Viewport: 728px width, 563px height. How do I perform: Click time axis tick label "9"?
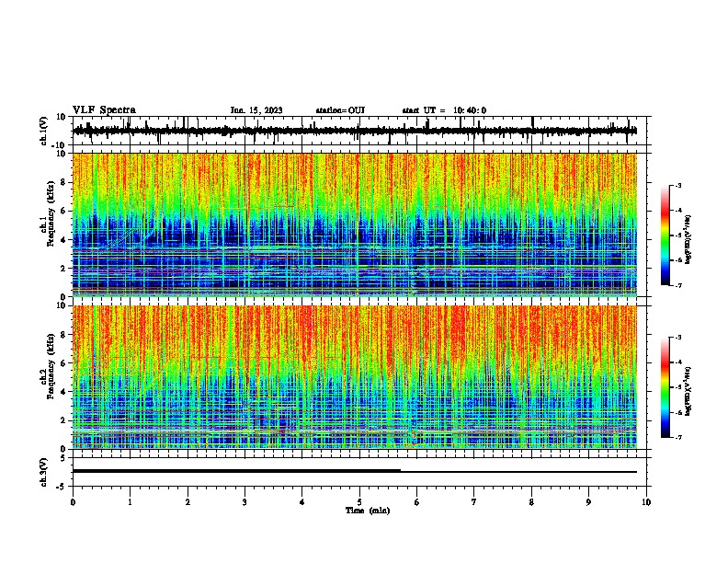click(x=588, y=502)
